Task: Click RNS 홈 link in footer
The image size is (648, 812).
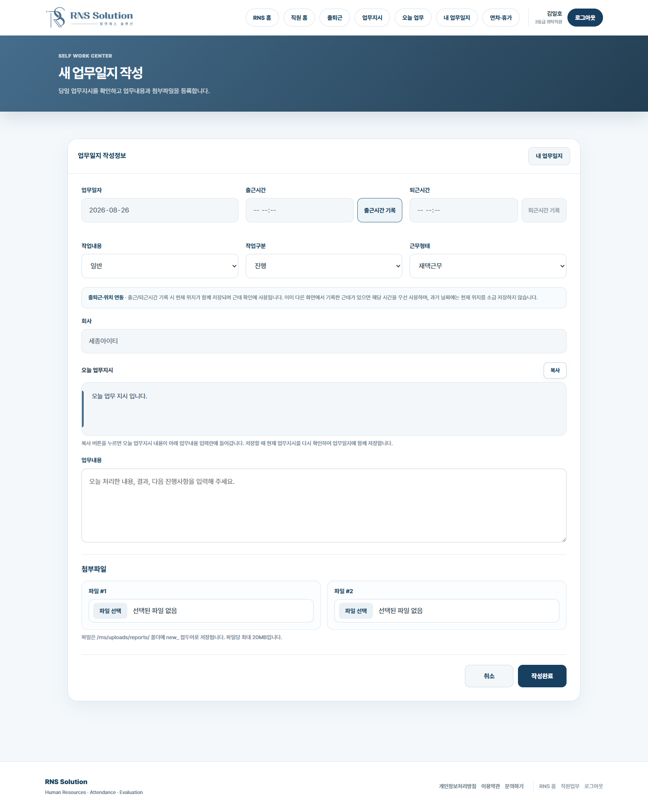Action: pos(547,786)
